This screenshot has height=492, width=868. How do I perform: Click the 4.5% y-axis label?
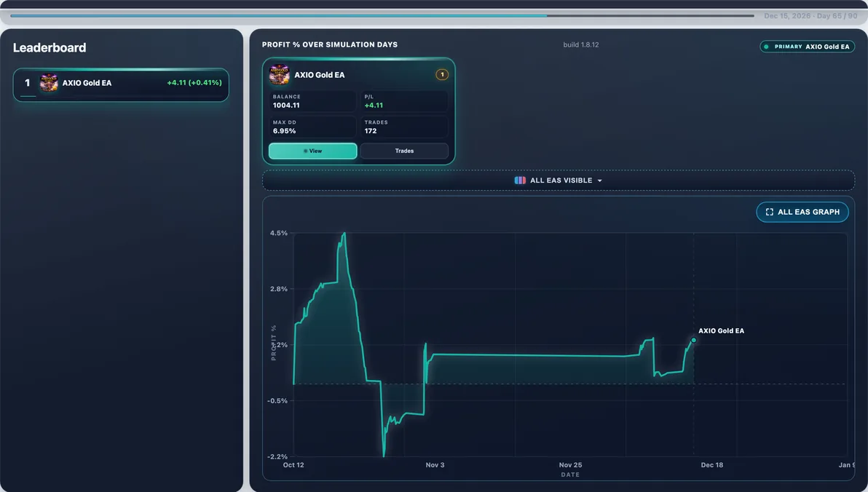pyautogui.click(x=278, y=233)
